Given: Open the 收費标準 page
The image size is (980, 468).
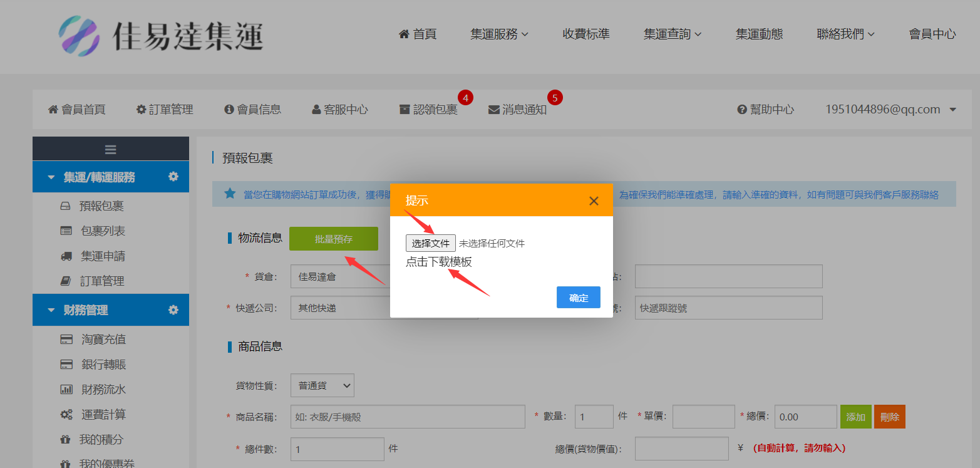Looking at the screenshot, I should pos(586,34).
